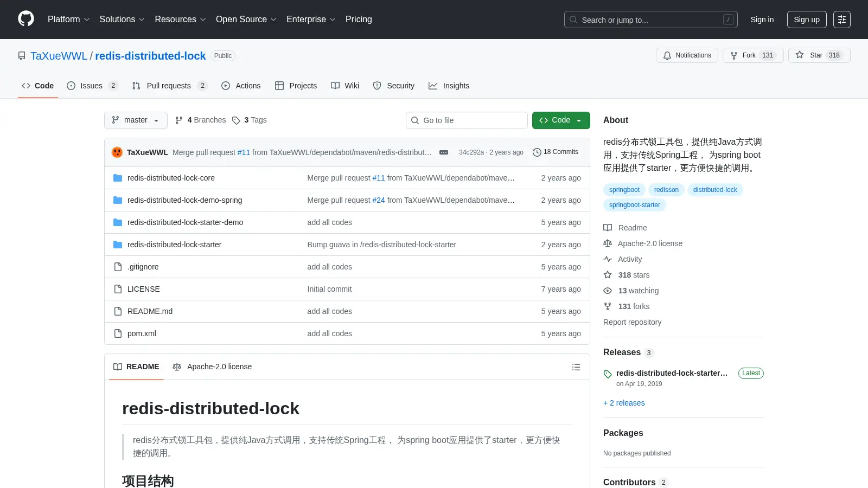Expand the Open Source menu
The height and width of the screenshot is (488, 868).
(246, 20)
